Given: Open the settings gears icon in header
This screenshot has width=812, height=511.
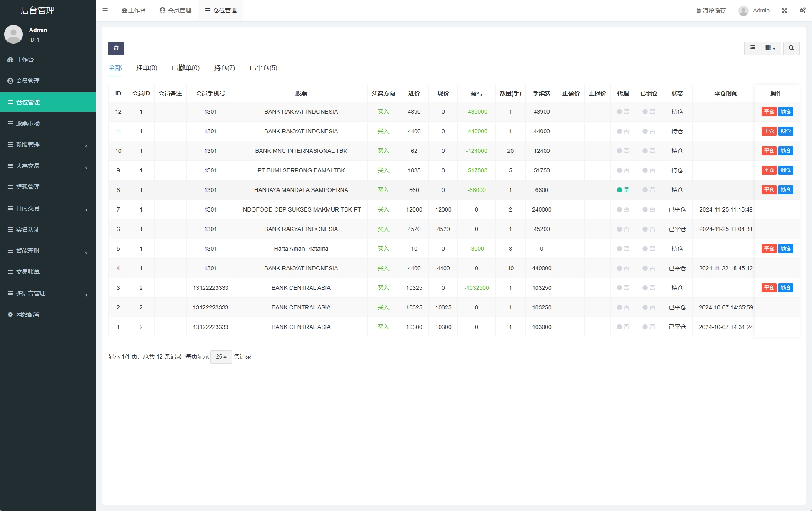Looking at the screenshot, I should pos(802,10).
